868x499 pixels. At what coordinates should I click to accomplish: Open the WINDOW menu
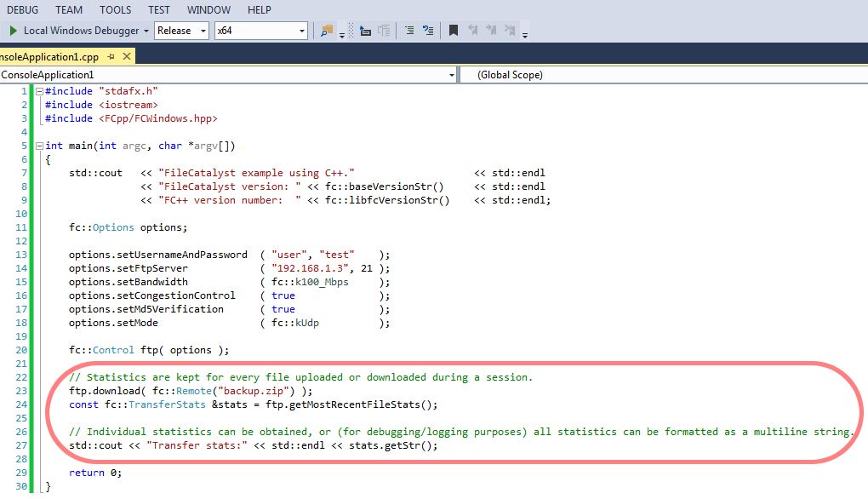(x=208, y=9)
